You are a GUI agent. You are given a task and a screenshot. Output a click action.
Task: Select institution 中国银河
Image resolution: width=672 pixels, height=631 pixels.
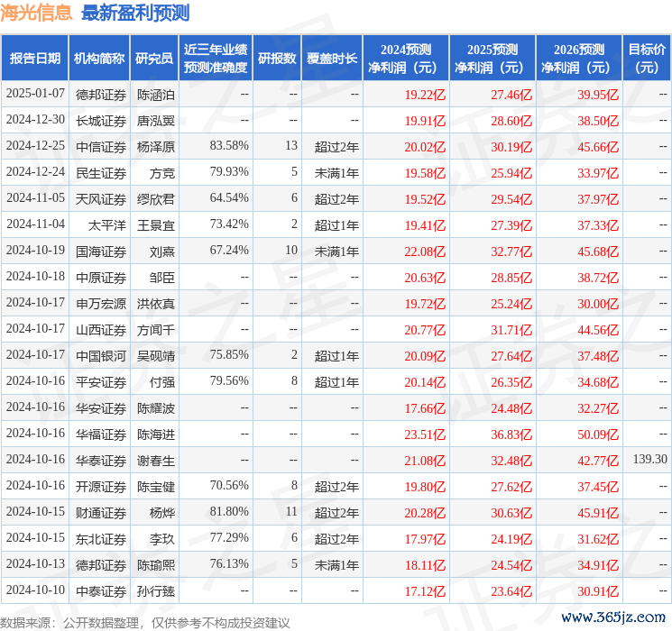click(x=101, y=356)
